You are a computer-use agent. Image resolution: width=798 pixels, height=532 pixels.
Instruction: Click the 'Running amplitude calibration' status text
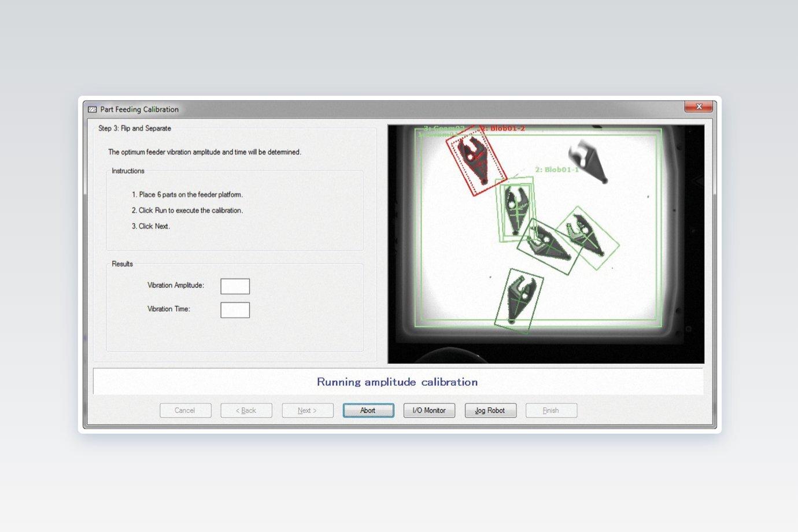tap(397, 382)
